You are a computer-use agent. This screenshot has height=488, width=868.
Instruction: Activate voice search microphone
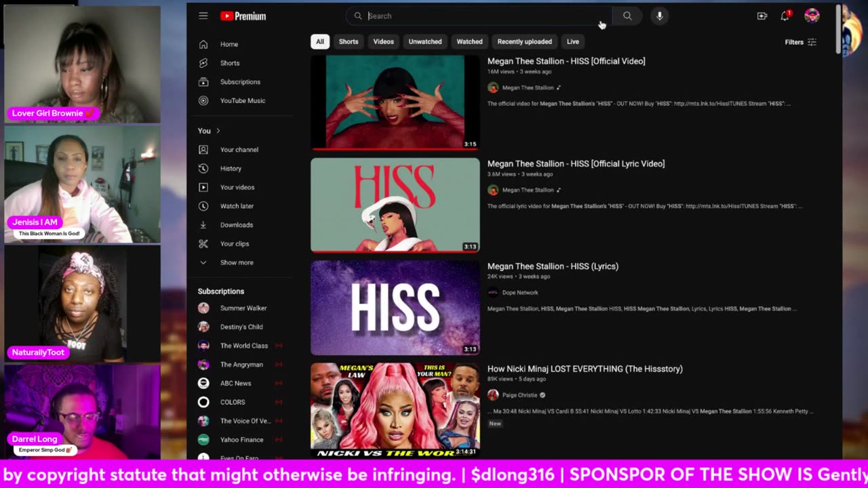[659, 16]
